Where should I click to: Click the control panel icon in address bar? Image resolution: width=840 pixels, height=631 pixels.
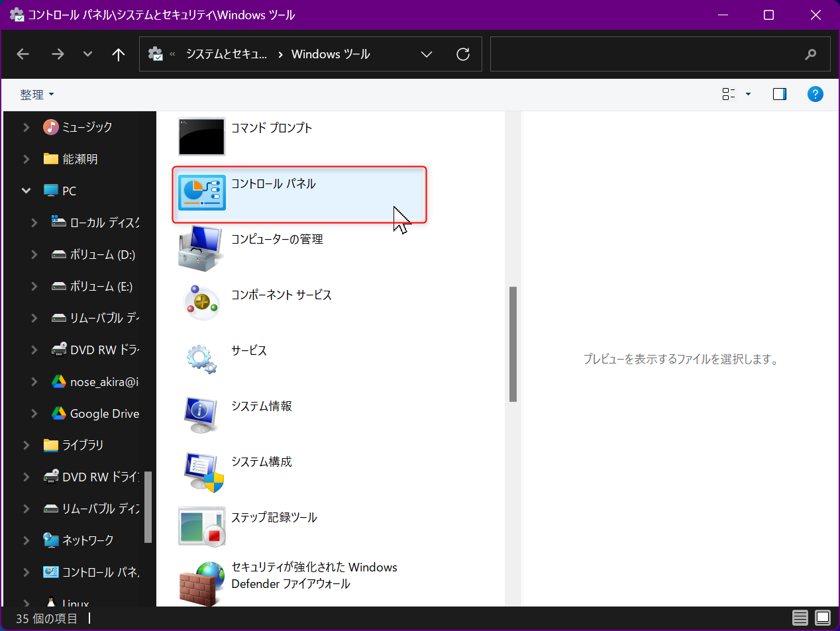point(156,54)
